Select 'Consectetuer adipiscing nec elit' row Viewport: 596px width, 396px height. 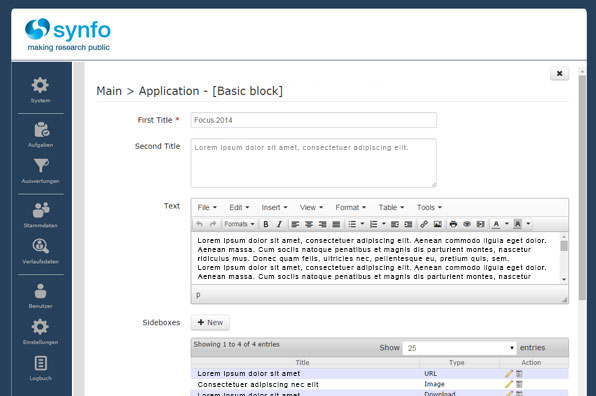380,384
